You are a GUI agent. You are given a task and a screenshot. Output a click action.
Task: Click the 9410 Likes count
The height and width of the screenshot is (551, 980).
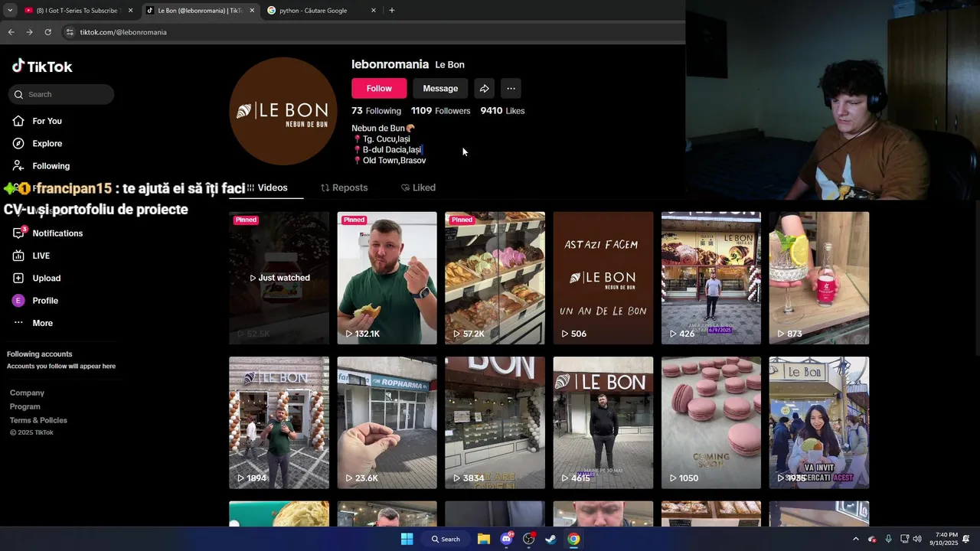[502, 111]
